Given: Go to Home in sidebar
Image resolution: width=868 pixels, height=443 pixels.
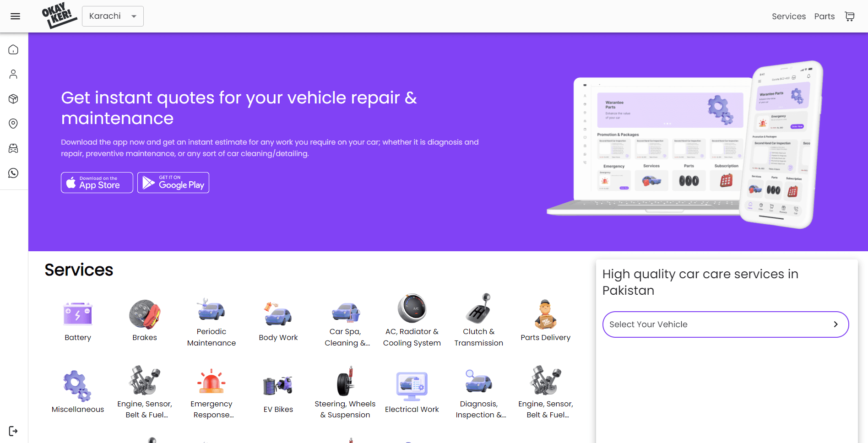Looking at the screenshot, I should tap(13, 49).
